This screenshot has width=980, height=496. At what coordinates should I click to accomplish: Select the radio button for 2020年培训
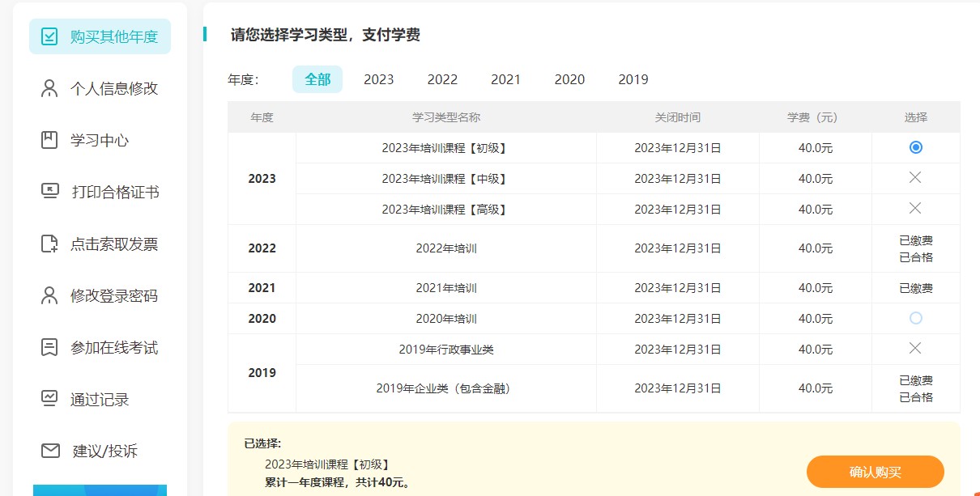coord(915,318)
